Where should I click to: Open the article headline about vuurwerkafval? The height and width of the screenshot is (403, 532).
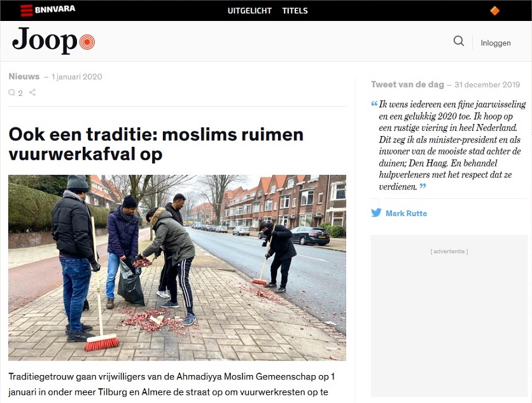156,144
